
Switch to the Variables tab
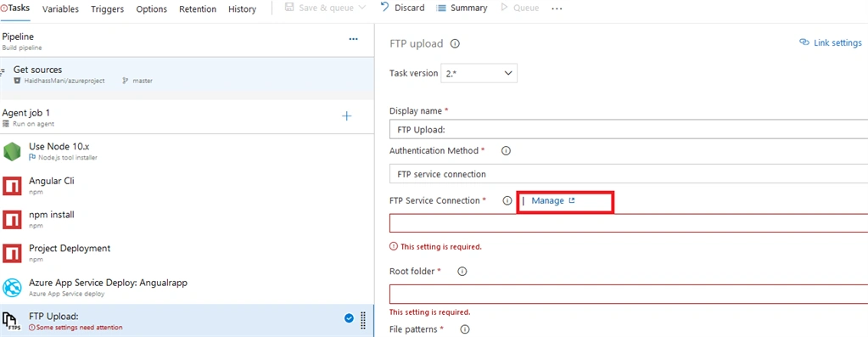coord(60,8)
